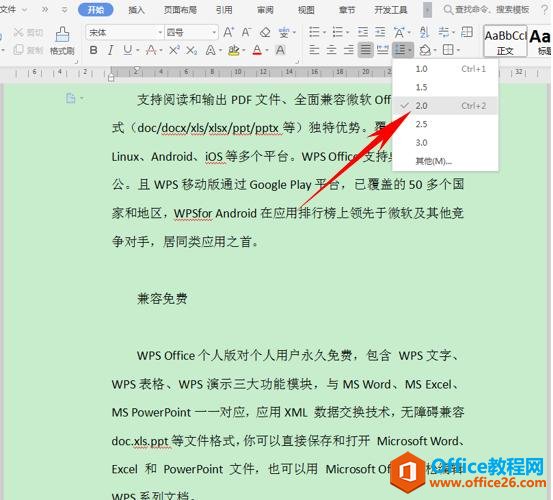Click the 兼容免费 heading text

[x=162, y=299]
